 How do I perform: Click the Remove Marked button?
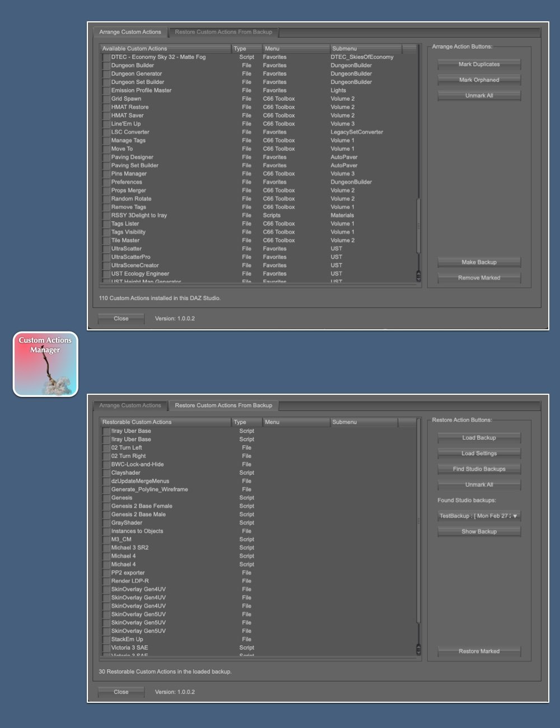[x=479, y=277]
